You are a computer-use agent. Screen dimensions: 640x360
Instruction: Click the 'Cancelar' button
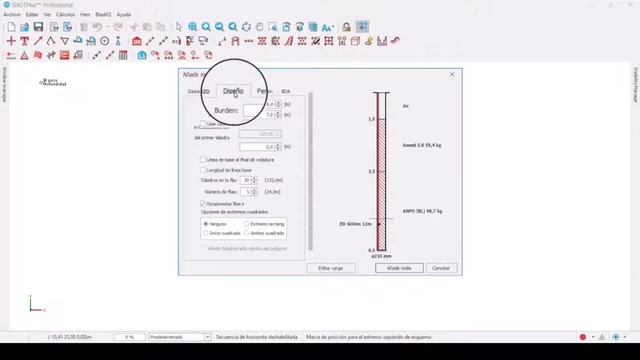[441, 268]
